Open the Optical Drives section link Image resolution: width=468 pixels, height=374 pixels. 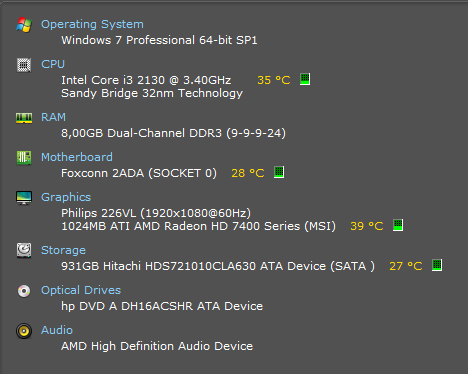click(x=81, y=290)
